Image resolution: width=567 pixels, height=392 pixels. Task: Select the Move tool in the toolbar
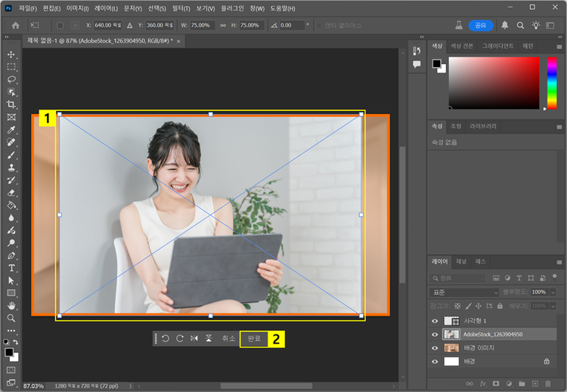pyautogui.click(x=11, y=55)
